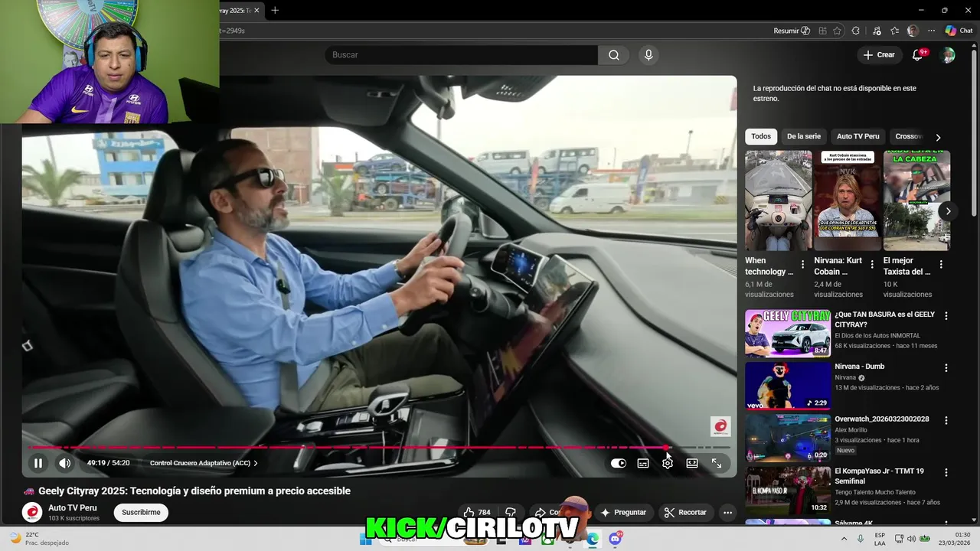
Task: Toggle subtitles in the video player
Action: (x=643, y=463)
